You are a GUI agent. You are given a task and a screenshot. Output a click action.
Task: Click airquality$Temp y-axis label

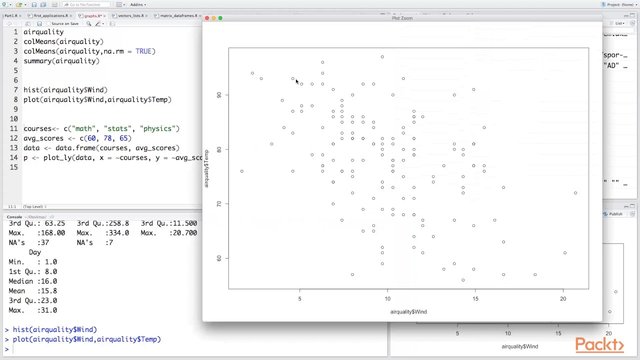point(206,169)
